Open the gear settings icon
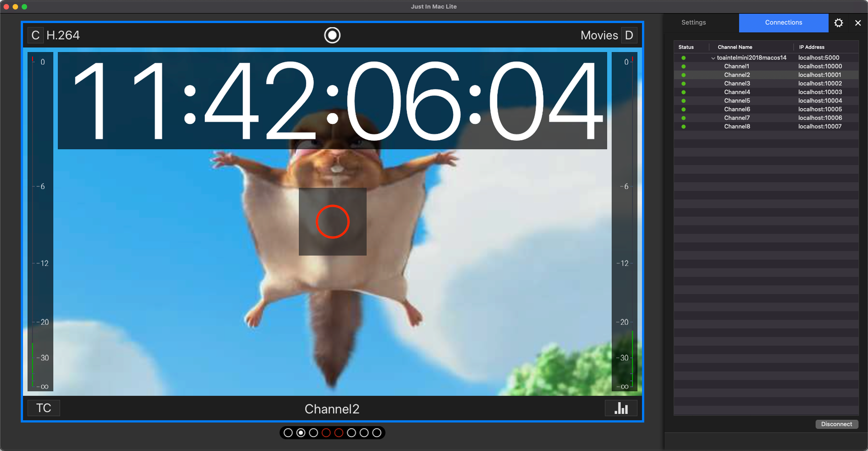Screen dimensions: 868x451 click(838, 23)
